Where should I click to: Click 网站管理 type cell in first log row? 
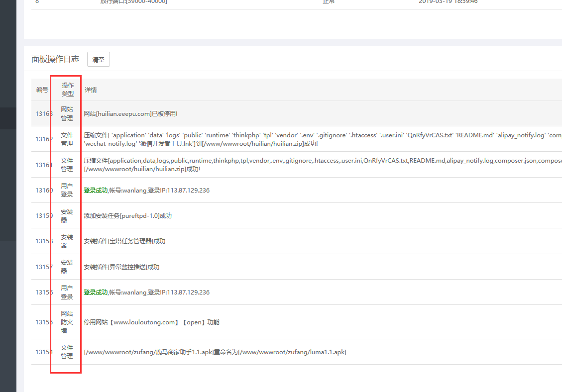[67, 113]
